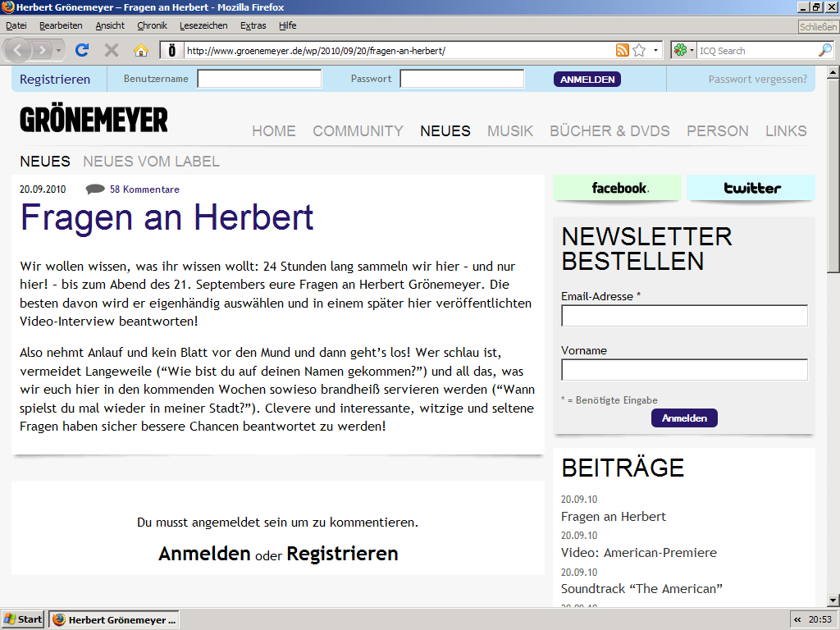Image resolution: width=840 pixels, height=630 pixels.
Task: Click the page vertical scrollbar down arrow
Action: point(833,600)
